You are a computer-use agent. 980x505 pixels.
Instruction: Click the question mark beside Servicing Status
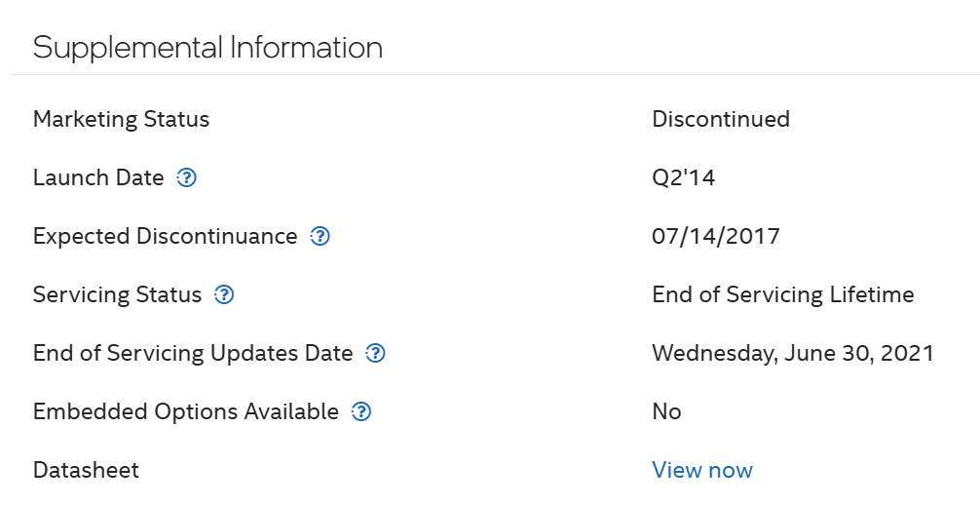224,295
